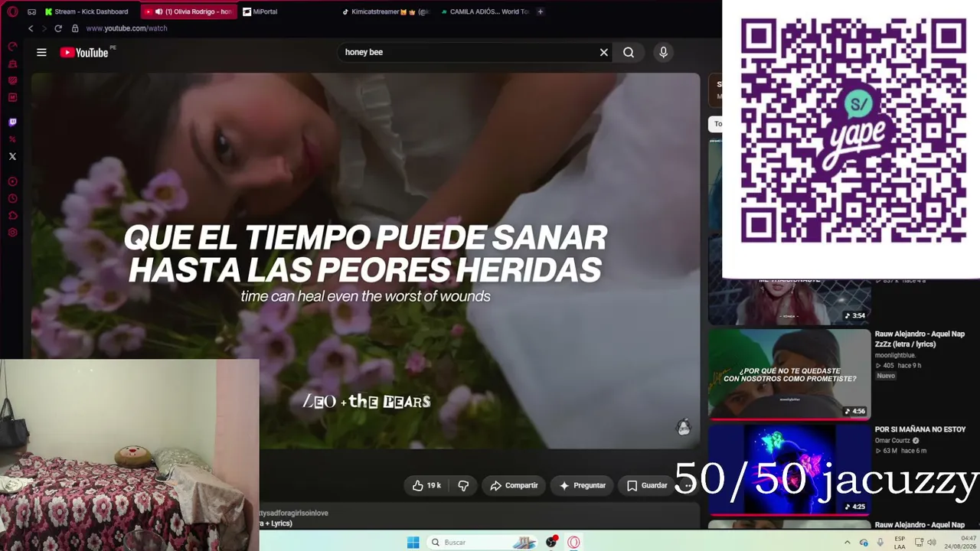980x551 pixels.
Task: Switch to the MiPortal tab
Action: pyautogui.click(x=260, y=11)
